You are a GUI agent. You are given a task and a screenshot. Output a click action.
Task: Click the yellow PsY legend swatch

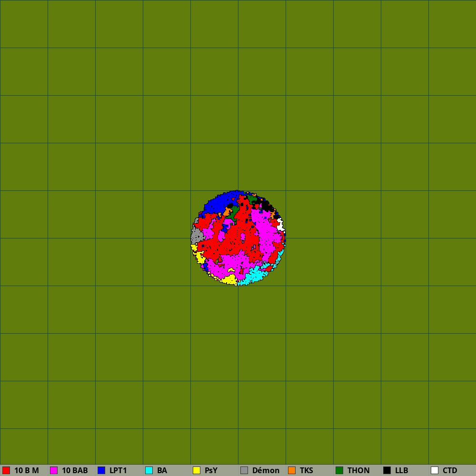[x=197, y=470]
